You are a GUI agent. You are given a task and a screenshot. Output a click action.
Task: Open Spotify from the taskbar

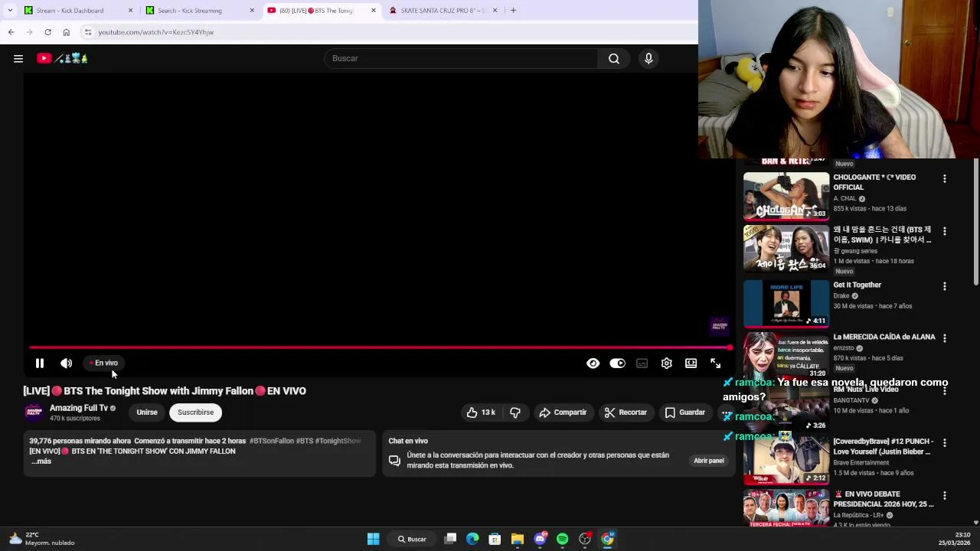pyautogui.click(x=563, y=539)
